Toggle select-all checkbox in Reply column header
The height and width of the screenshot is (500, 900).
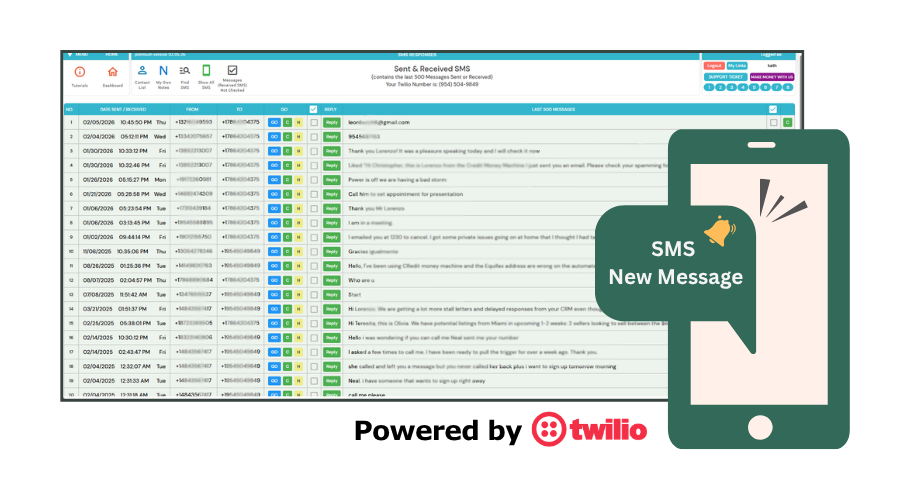[313, 109]
